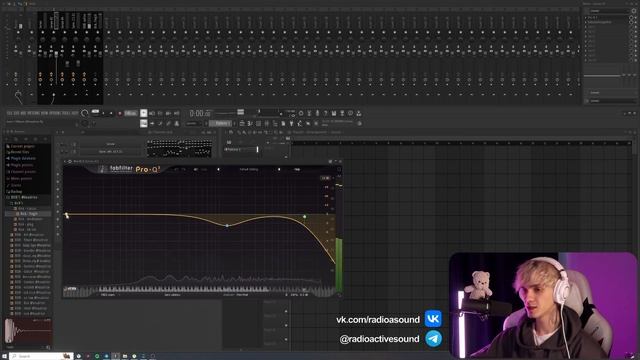Viewport: 640px width, 360px height.
Task: Click the Help button in Pro-Q 3 header
Action: coord(297,169)
